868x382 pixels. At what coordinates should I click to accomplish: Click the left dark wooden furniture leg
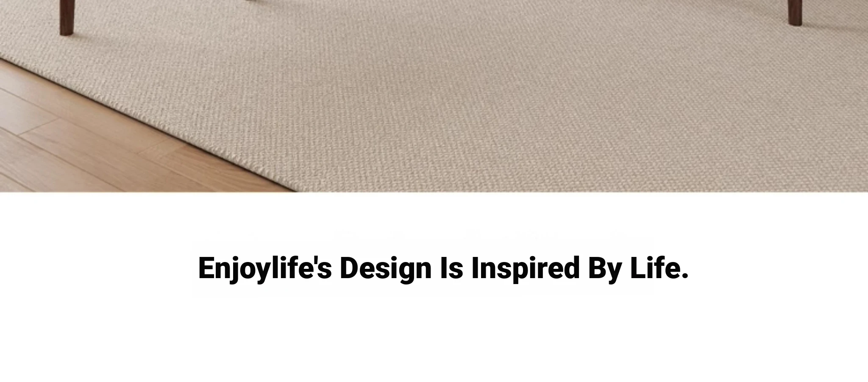[x=66, y=17]
